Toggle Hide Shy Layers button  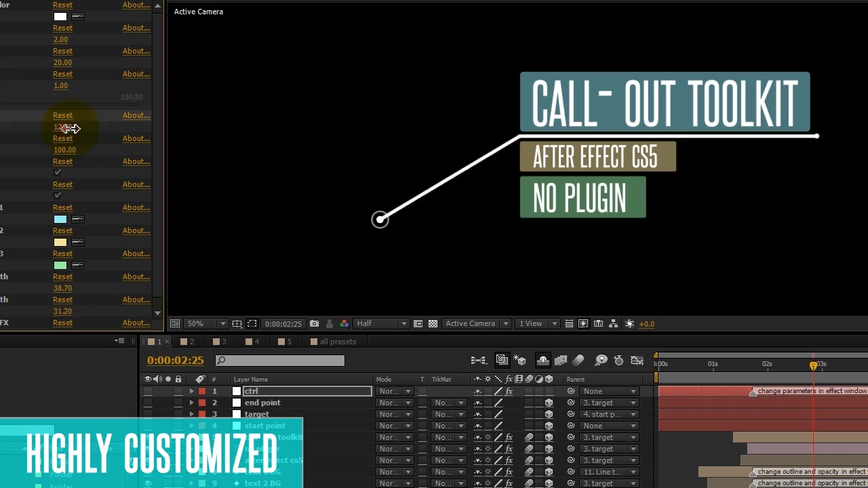[542, 361]
